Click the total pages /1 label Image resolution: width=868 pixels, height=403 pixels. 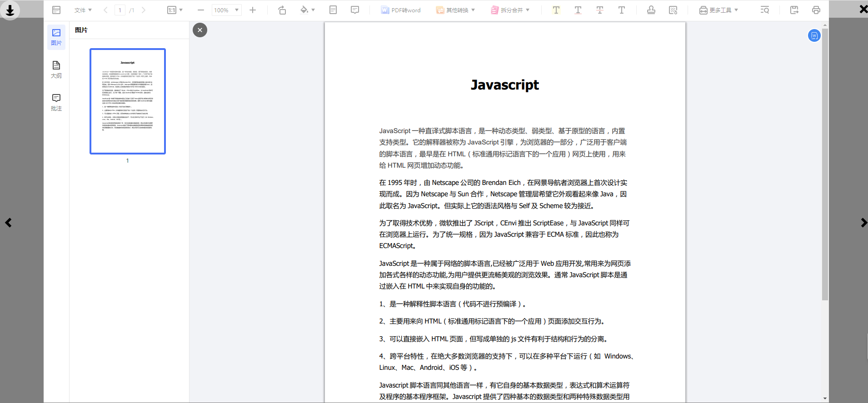132,10
